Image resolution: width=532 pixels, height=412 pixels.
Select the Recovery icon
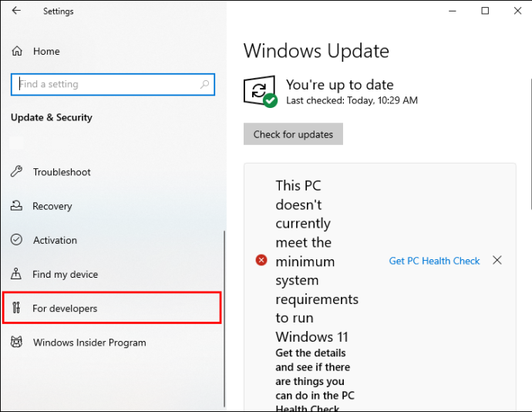(x=16, y=206)
